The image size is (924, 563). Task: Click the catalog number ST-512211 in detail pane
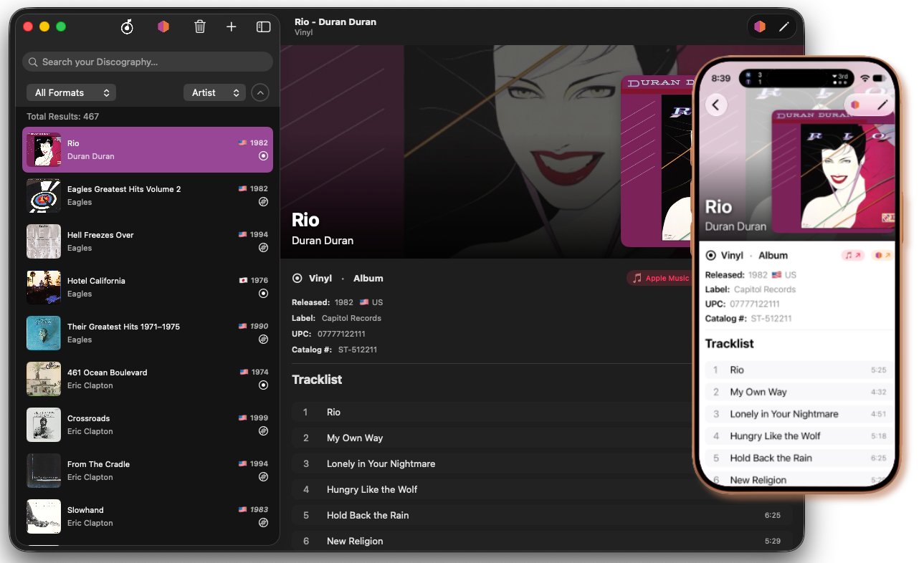[358, 350]
